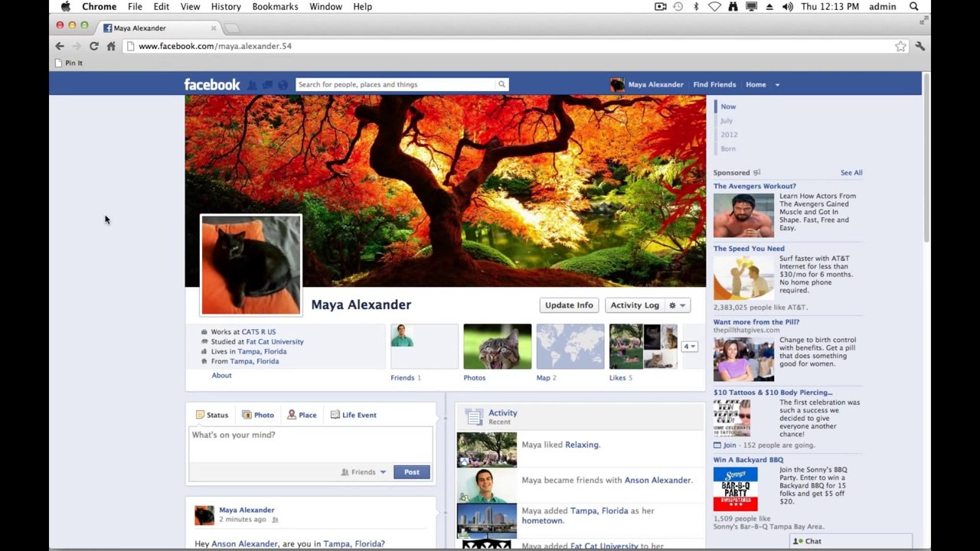980x551 pixels.
Task: Open account menu arrow next to Home
Action: pos(777,85)
